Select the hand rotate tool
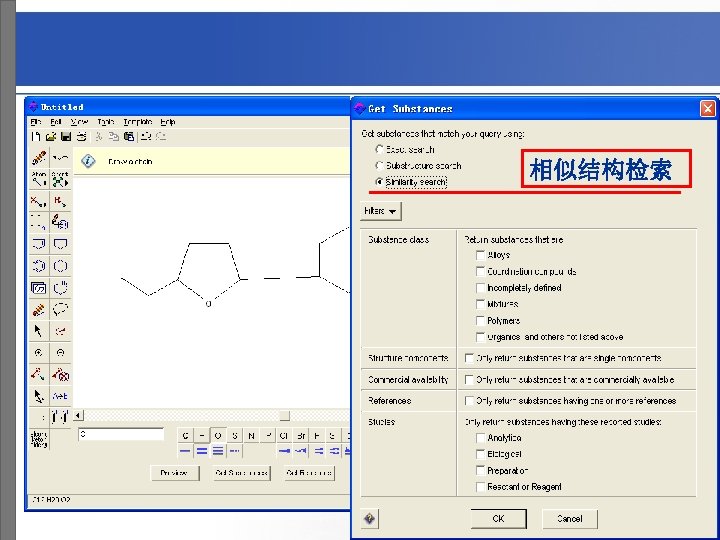Screen dimensions: 720x540 tap(61, 288)
